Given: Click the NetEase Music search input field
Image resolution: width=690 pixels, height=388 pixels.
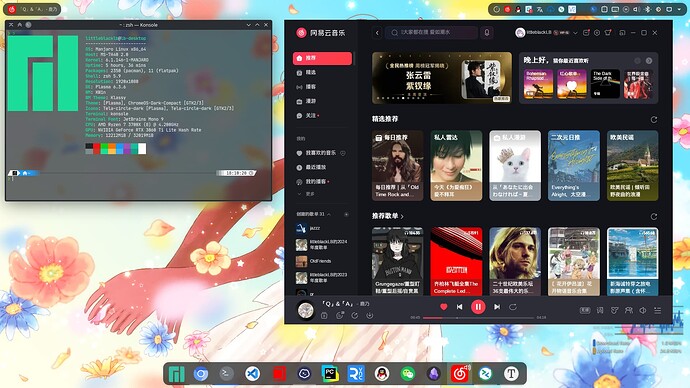Looking at the screenshot, I should 432,33.
